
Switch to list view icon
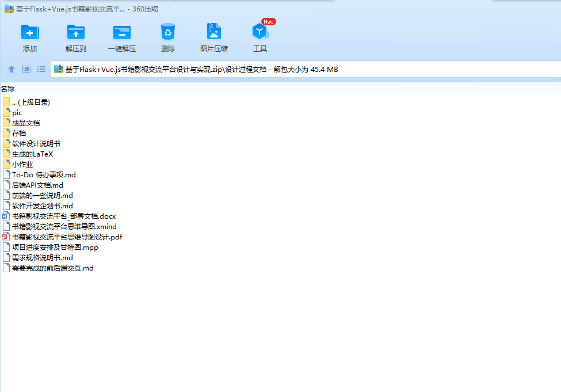41,69
